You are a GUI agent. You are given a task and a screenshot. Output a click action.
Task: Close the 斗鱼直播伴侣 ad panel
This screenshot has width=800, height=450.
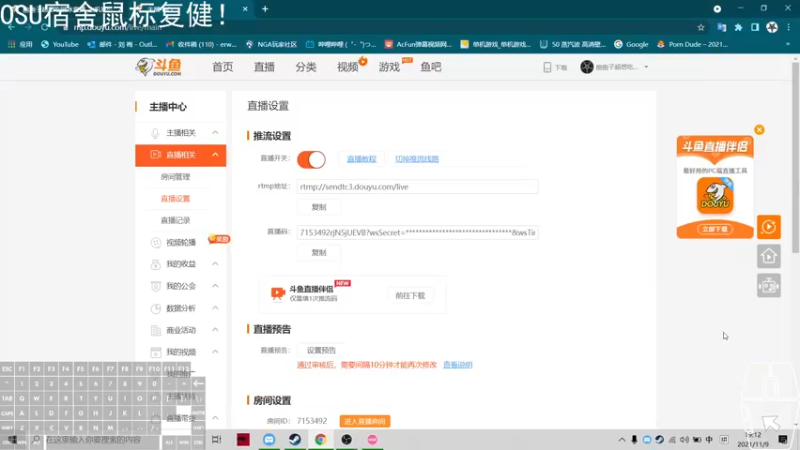759,130
